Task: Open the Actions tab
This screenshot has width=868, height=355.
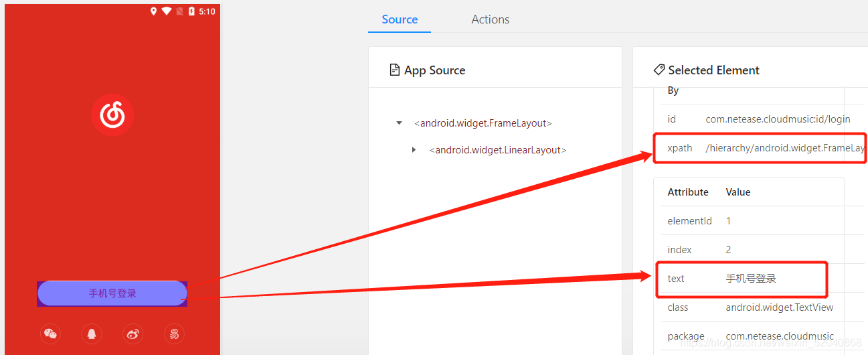Action: pos(490,19)
